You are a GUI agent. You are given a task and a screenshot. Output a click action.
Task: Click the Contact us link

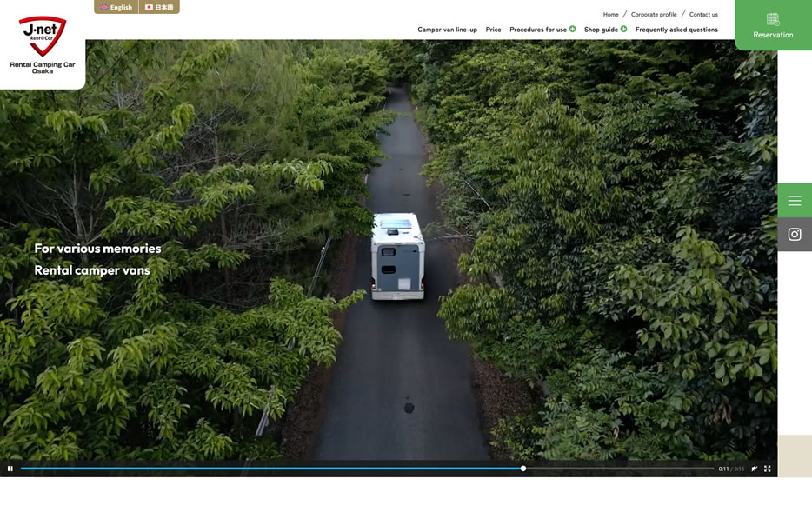[x=703, y=14]
